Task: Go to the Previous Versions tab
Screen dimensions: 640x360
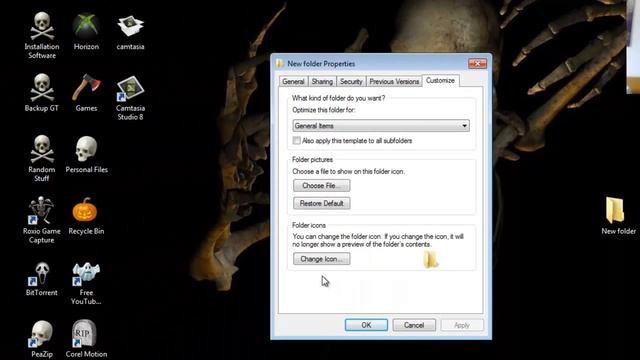Action: tap(394, 82)
